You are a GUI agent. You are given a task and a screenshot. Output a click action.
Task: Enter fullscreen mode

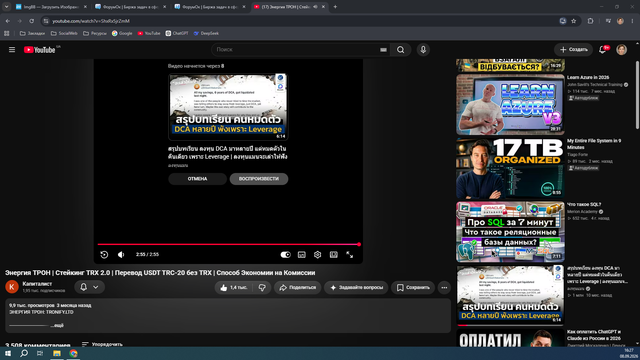coord(350,254)
